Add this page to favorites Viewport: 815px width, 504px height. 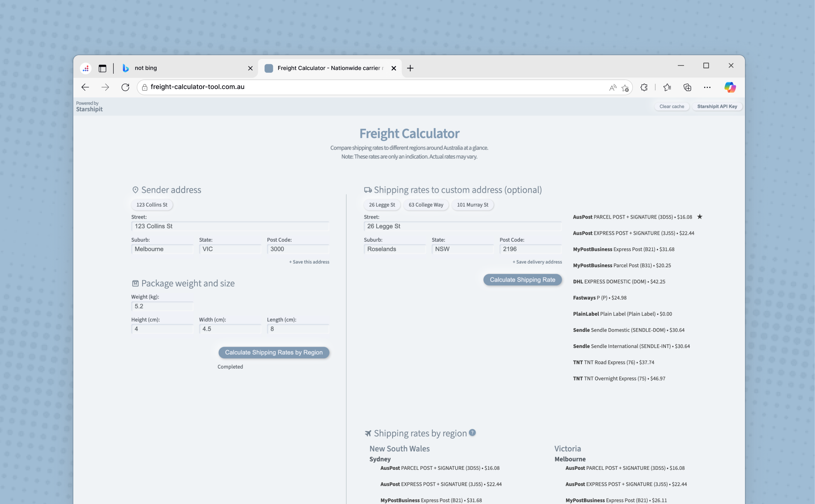[x=625, y=87]
